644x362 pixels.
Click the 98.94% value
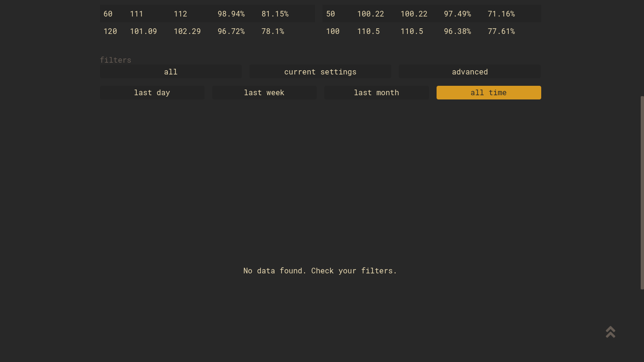pyautogui.click(x=231, y=14)
